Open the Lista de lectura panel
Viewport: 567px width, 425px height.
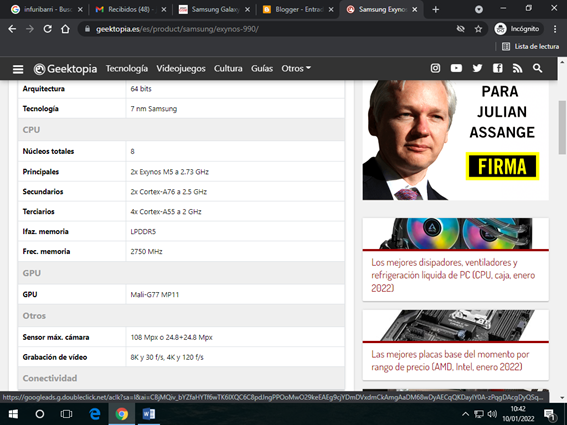pos(530,46)
